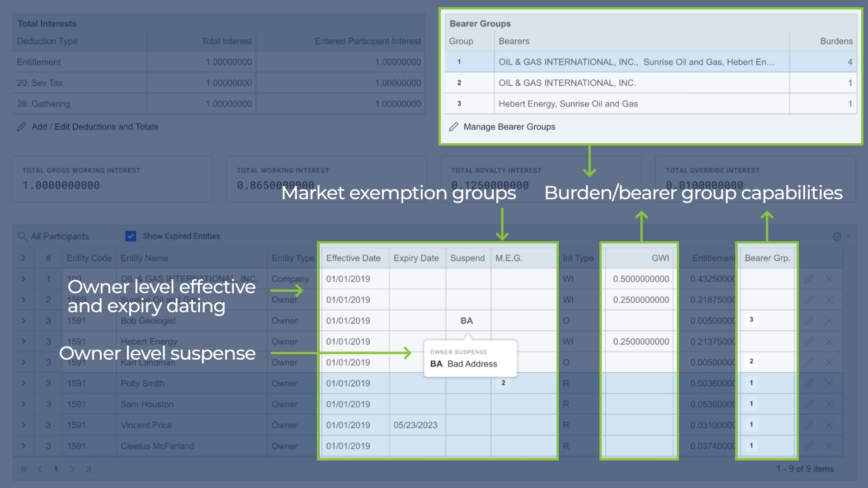
Task: Expand row for OIL & GAS INTERNATIONAL, INC.
Action: 24,279
